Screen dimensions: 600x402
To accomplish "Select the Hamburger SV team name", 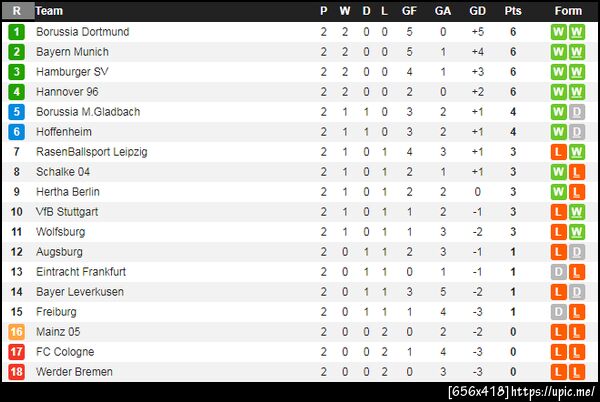I will 72,72.
